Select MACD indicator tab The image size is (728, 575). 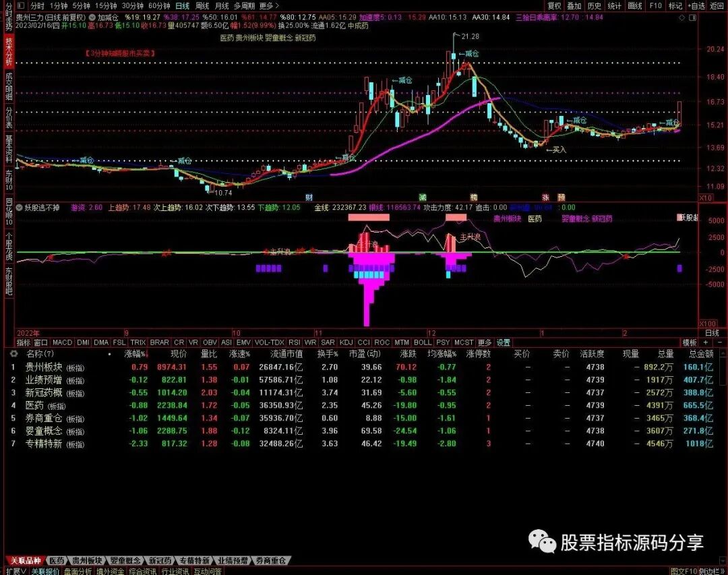click(62, 342)
